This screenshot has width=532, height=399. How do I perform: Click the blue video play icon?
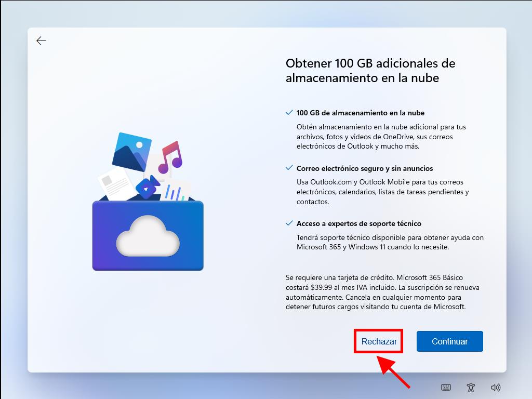click(x=148, y=187)
